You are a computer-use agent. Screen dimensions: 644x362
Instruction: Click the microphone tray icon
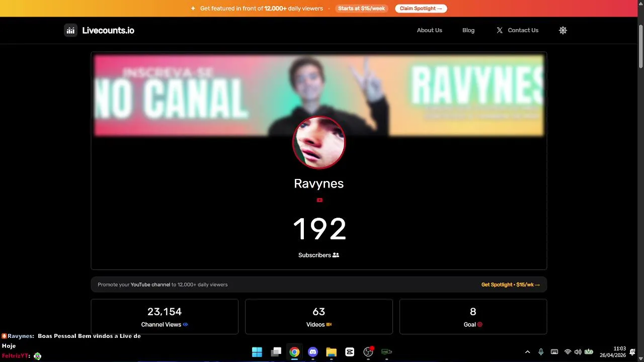tap(541, 352)
